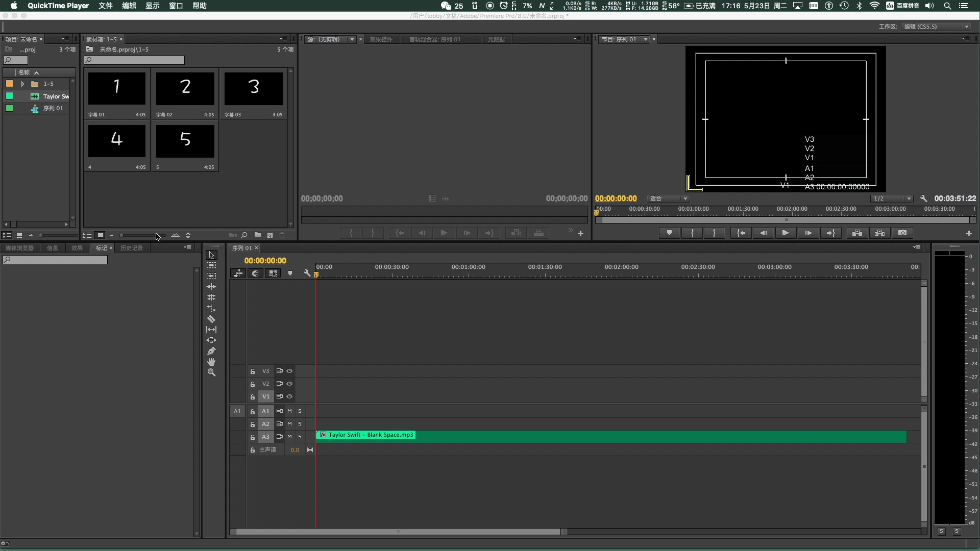The image size is (980, 551).
Task: Open the 文件 menu in menu bar
Action: tap(106, 6)
